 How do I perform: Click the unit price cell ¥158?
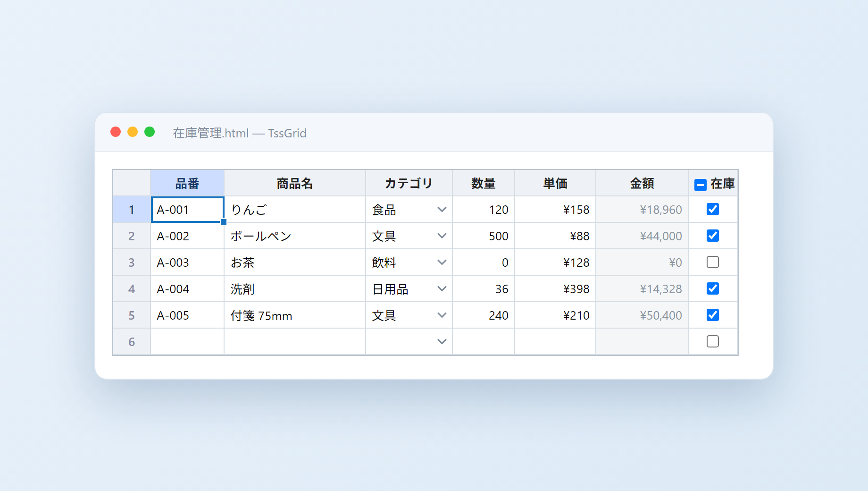click(x=555, y=210)
